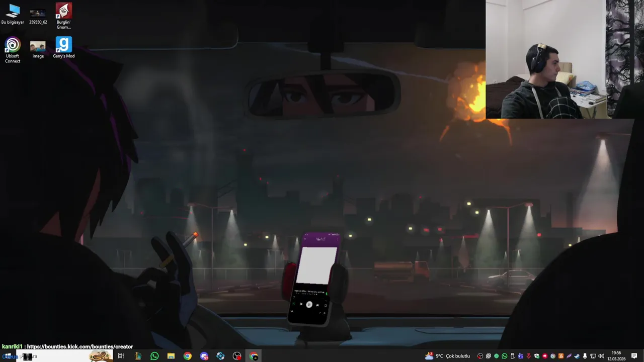Click Microsoft Teams tray icon
644x362 pixels.
click(x=520, y=356)
